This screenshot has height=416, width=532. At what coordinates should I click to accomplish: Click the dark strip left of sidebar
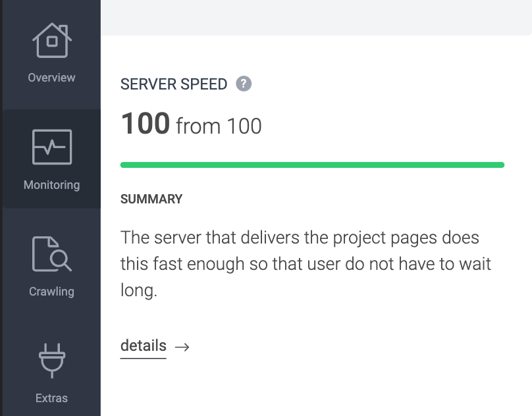[x=1, y=208]
